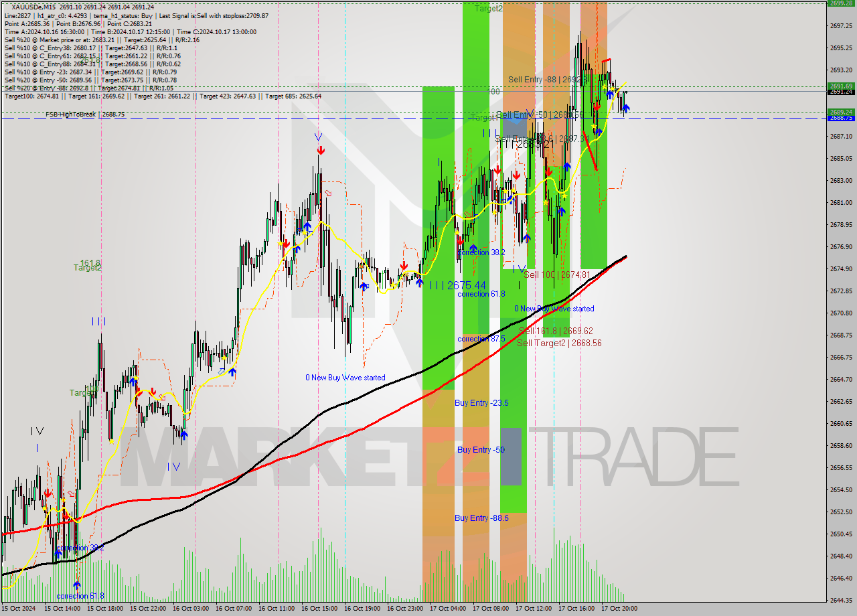Click the green 2689.24 price axis tag

pyautogui.click(x=841, y=112)
